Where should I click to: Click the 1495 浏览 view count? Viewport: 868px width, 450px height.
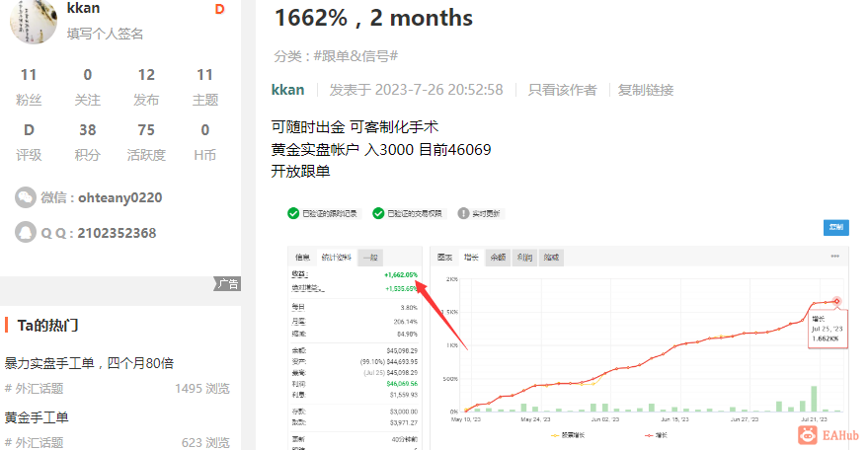(x=202, y=389)
